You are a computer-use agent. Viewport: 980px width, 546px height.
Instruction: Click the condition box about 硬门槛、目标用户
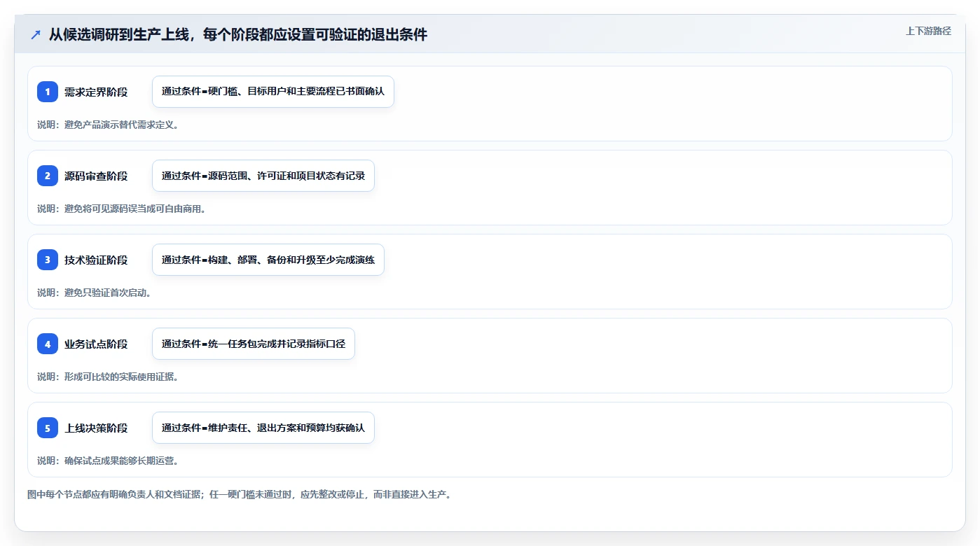pyautogui.click(x=273, y=92)
